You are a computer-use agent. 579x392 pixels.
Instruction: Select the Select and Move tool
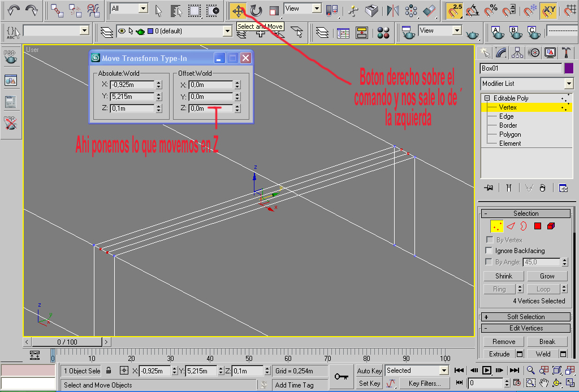coord(238,10)
